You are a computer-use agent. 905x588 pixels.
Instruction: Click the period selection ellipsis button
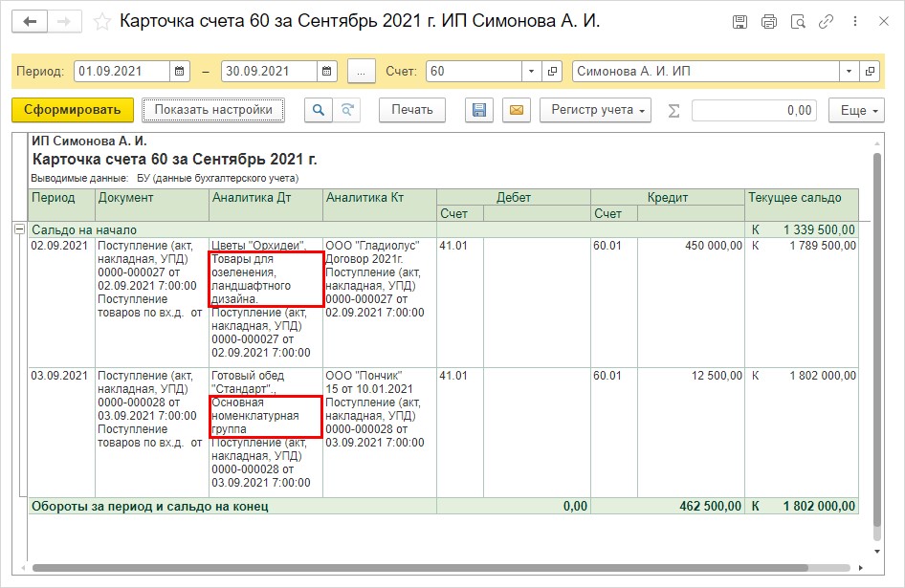[362, 72]
